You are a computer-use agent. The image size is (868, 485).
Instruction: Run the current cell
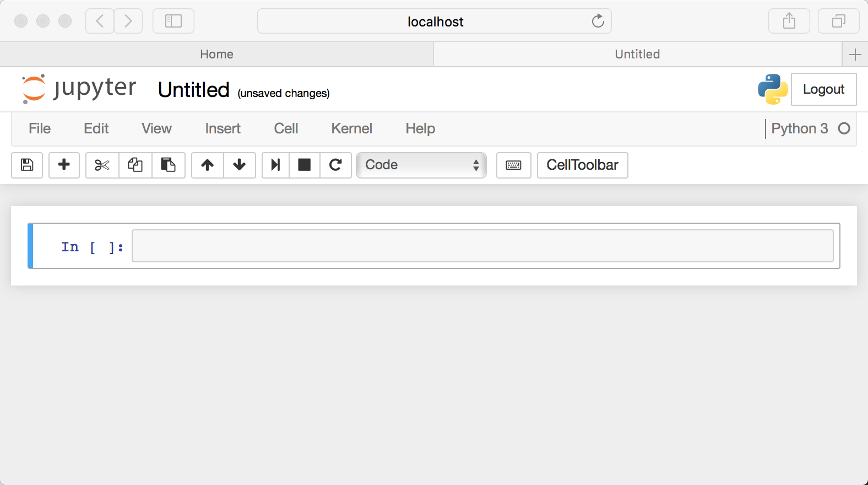(x=275, y=165)
